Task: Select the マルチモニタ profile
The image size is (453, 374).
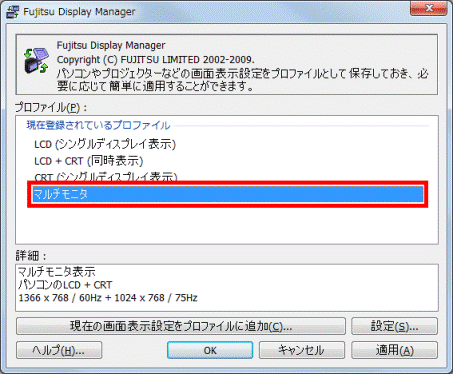Action: click(228, 194)
